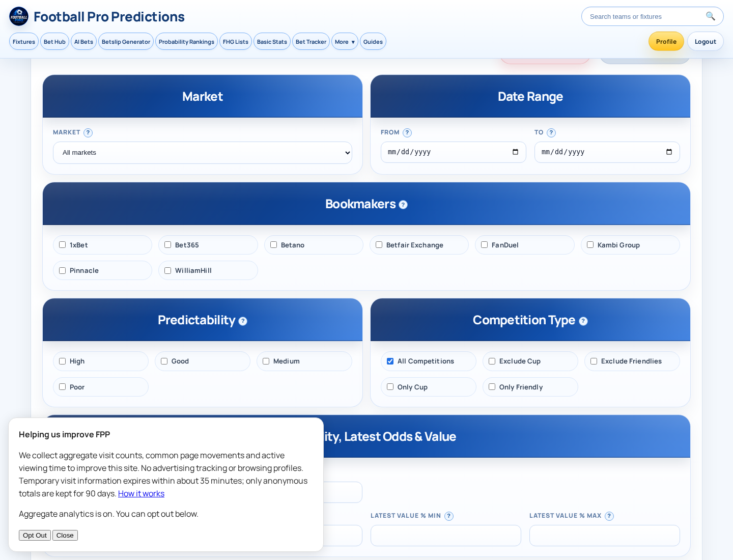Open Latest Value % Min help icon

pyautogui.click(x=449, y=516)
